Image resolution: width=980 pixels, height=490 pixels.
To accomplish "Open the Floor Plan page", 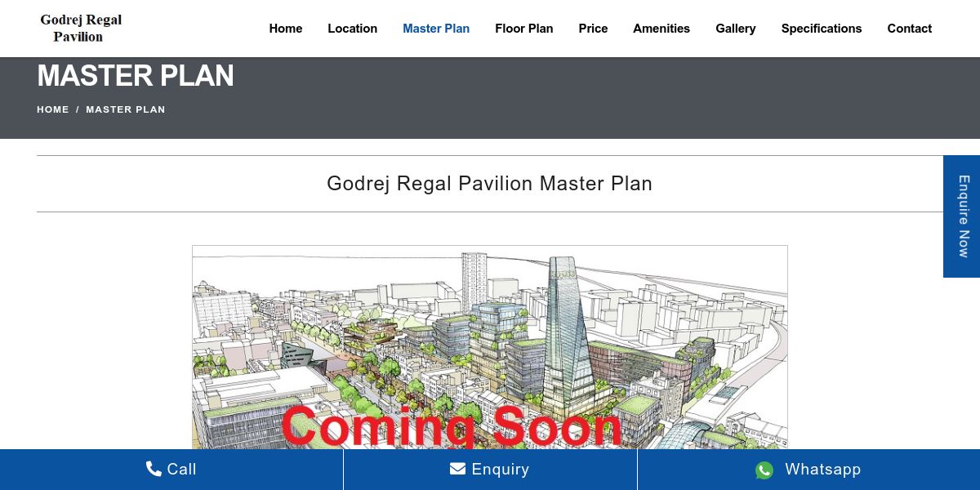I will (x=524, y=29).
